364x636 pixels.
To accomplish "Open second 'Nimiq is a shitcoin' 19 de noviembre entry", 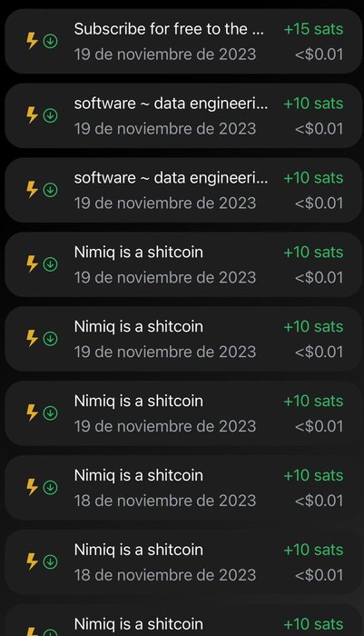I will 183,339.
